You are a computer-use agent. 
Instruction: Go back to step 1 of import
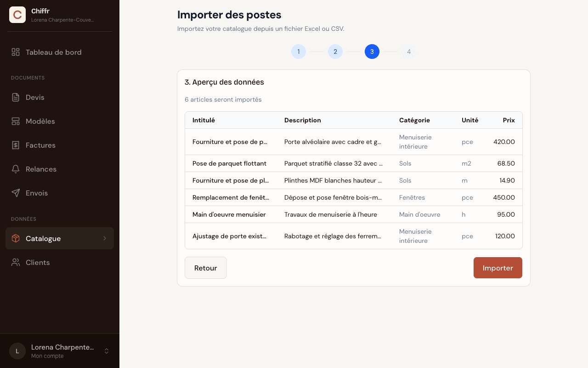point(299,52)
